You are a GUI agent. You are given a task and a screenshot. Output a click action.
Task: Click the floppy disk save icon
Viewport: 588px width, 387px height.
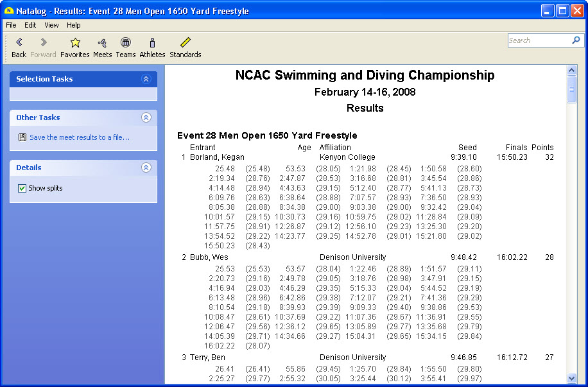22,137
